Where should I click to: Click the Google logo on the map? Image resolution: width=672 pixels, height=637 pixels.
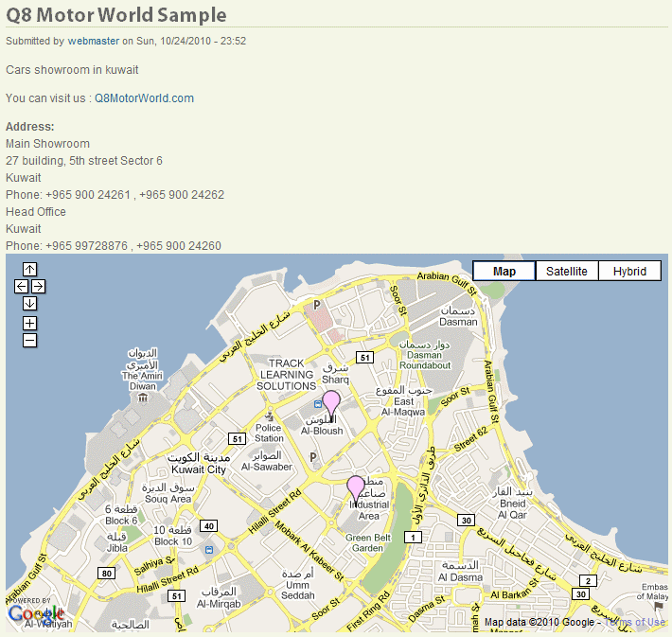pos(36,613)
